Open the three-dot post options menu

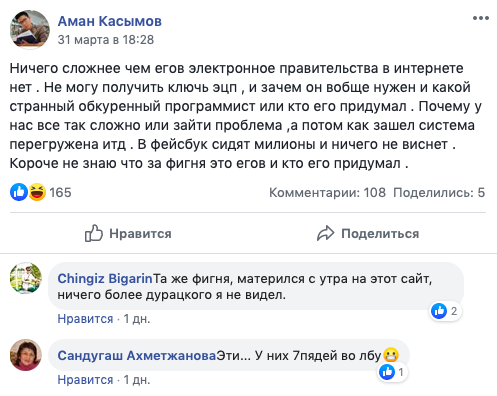coord(481,18)
